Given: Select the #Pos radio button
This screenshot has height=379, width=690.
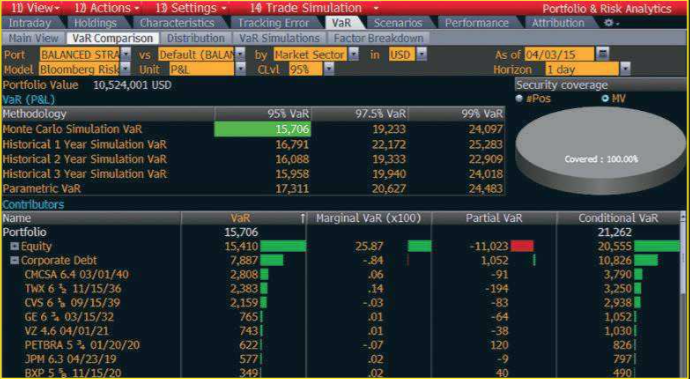Looking at the screenshot, I should pyautogui.click(x=519, y=99).
